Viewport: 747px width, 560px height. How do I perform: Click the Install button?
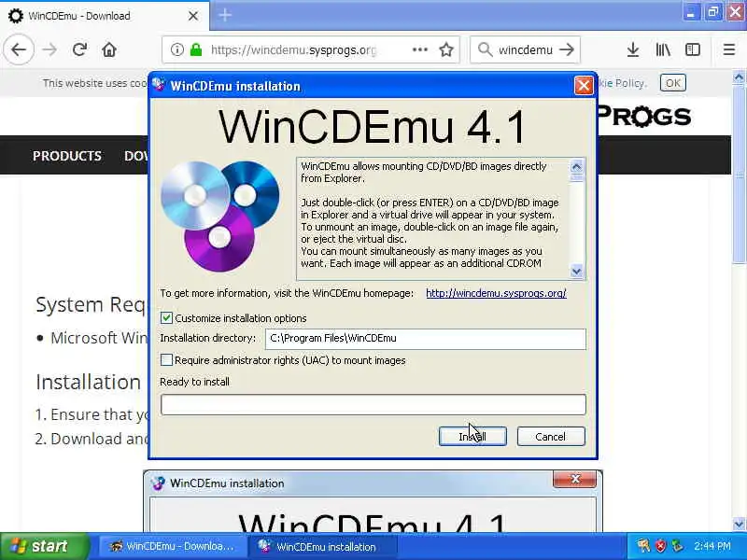(472, 436)
